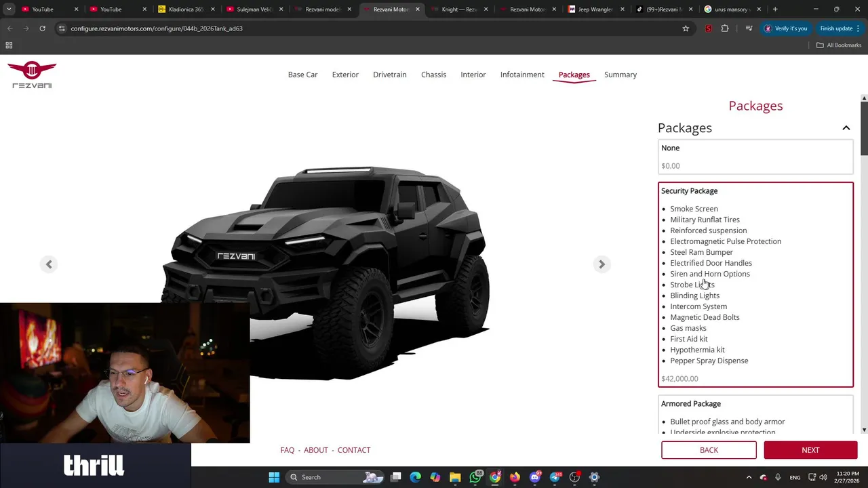The width and height of the screenshot is (868, 488).
Task: Open the media control icon
Action: [749, 28]
